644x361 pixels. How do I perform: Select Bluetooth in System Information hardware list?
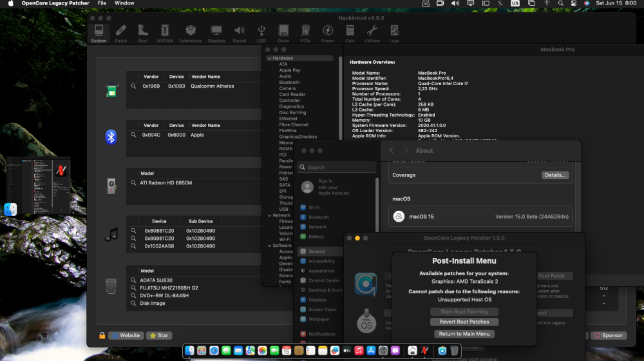tap(289, 83)
